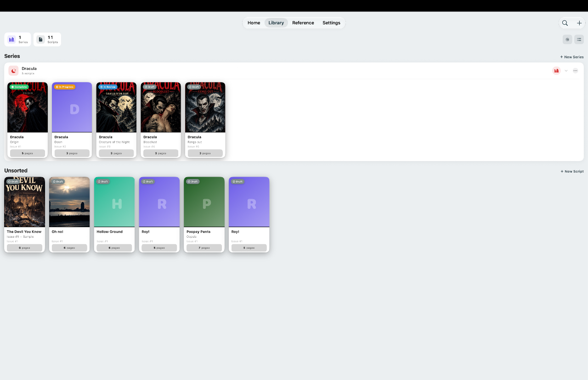Go to the Home tab
This screenshot has height=380, width=588.
(254, 23)
